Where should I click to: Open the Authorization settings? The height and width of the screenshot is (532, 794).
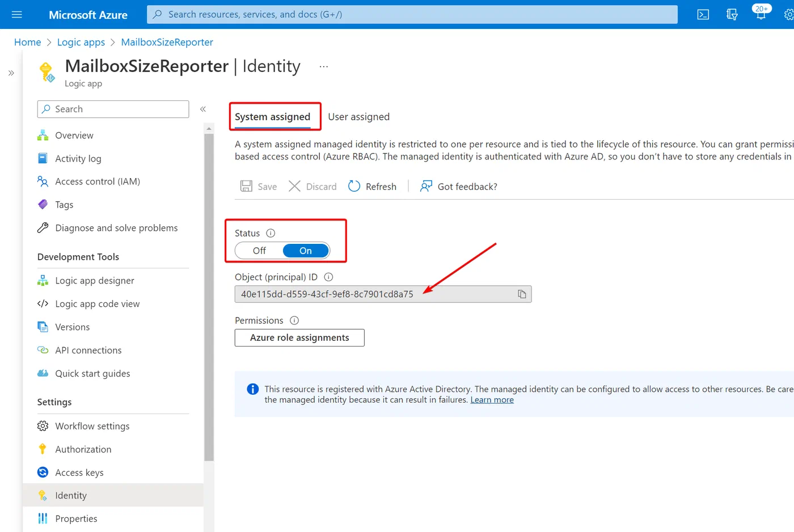click(x=113, y=449)
